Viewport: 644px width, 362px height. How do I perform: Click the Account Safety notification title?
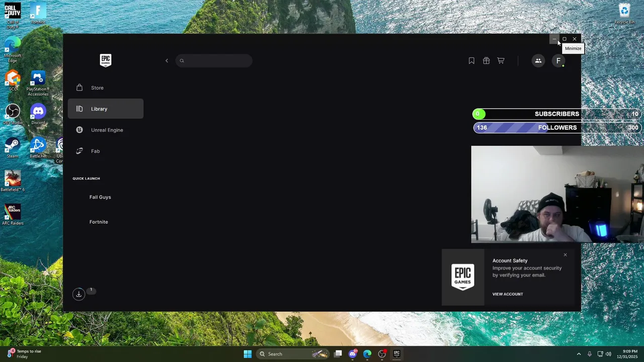point(510,260)
